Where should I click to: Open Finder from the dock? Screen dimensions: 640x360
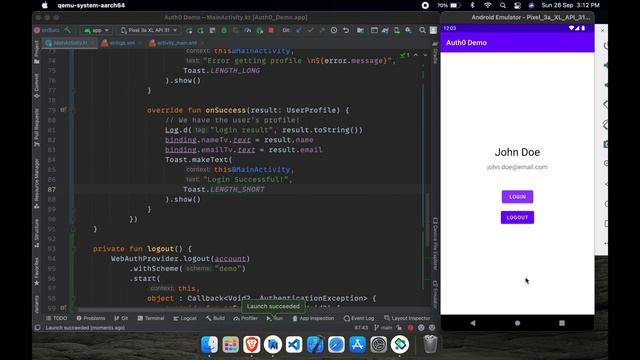(209, 344)
